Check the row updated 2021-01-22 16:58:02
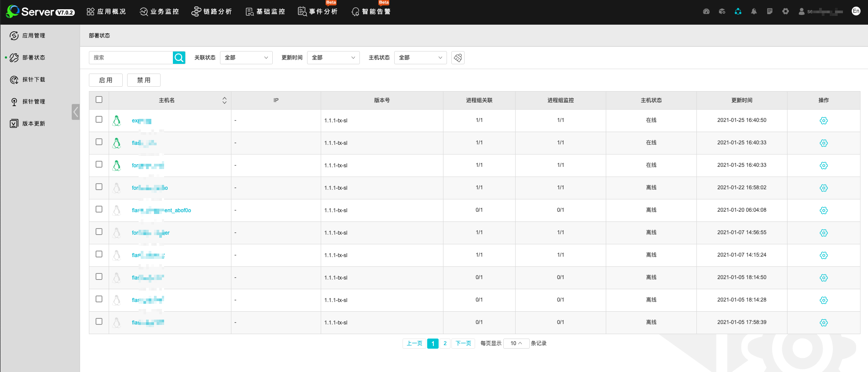Screen dimensions: 868x372 (x=99, y=187)
